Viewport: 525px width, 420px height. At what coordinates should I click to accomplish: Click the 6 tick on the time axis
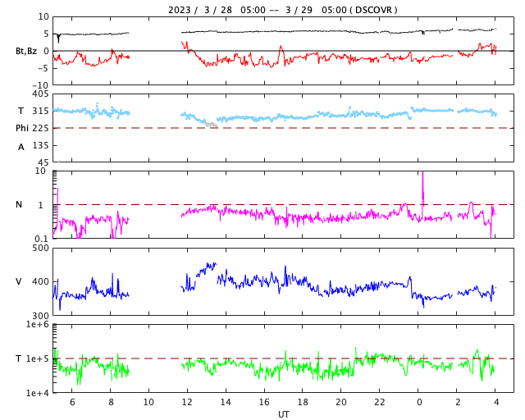coord(72,402)
